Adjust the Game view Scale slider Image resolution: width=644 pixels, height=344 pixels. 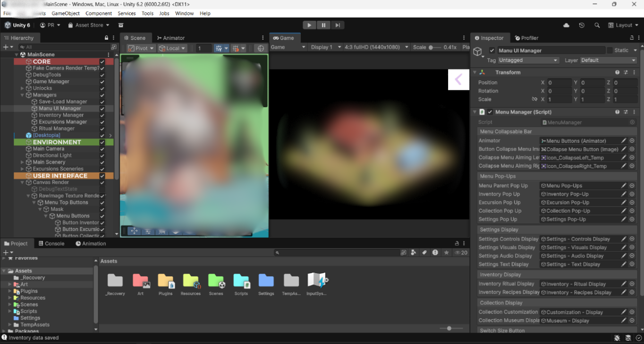(431, 47)
